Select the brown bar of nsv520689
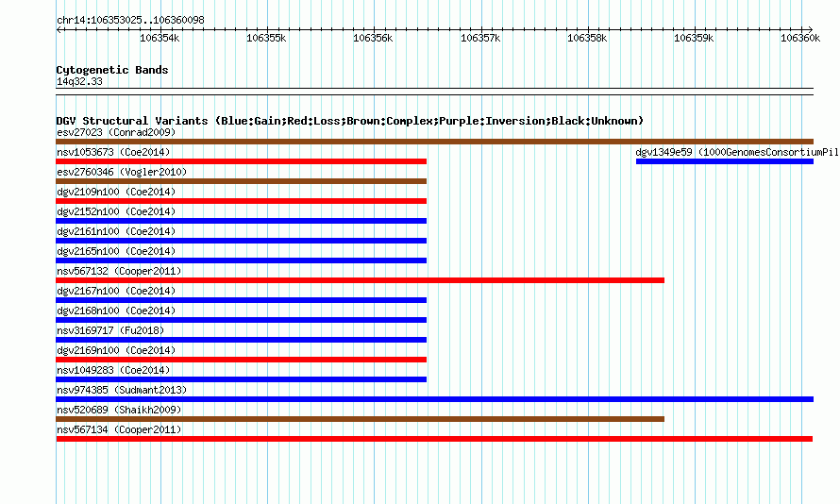 [360, 419]
